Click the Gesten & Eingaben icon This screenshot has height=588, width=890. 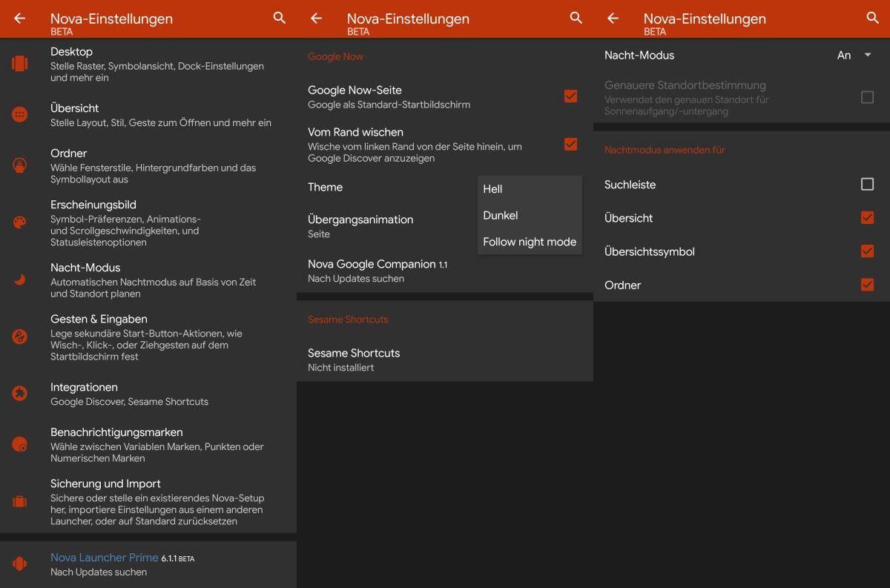point(20,337)
